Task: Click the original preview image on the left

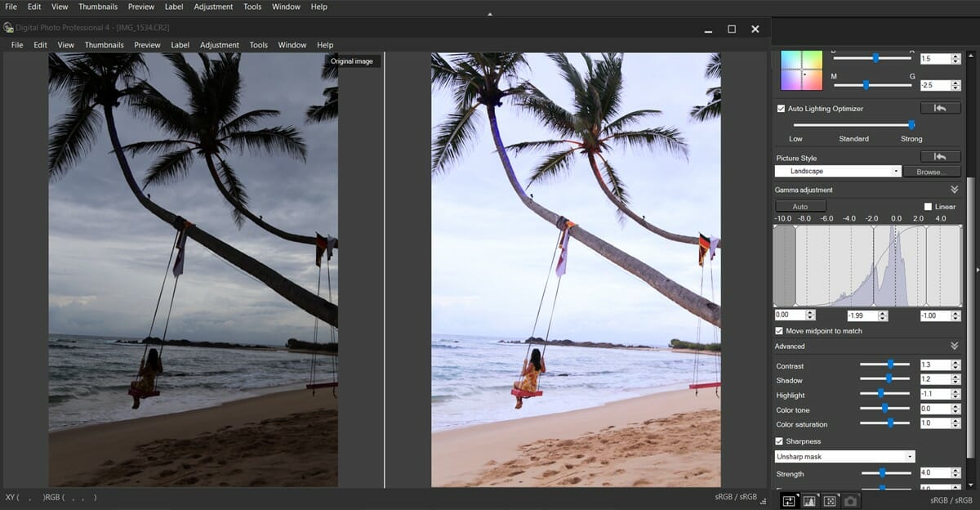Action: click(x=194, y=270)
